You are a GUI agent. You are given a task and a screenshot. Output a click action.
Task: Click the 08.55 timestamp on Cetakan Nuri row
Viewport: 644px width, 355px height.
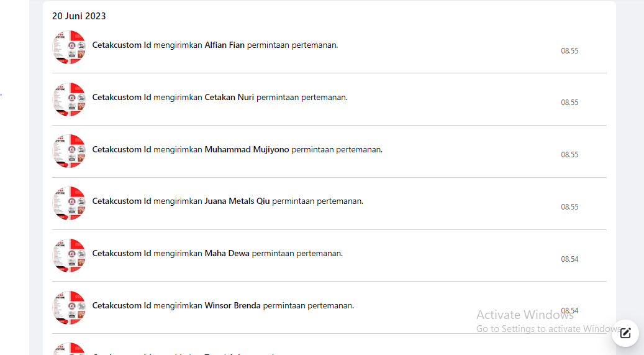click(x=569, y=103)
